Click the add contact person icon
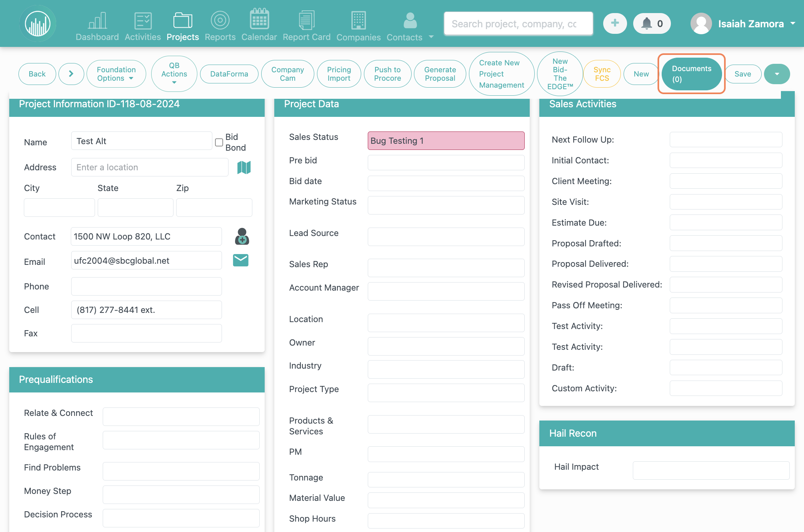This screenshot has height=532, width=804. tap(242, 236)
